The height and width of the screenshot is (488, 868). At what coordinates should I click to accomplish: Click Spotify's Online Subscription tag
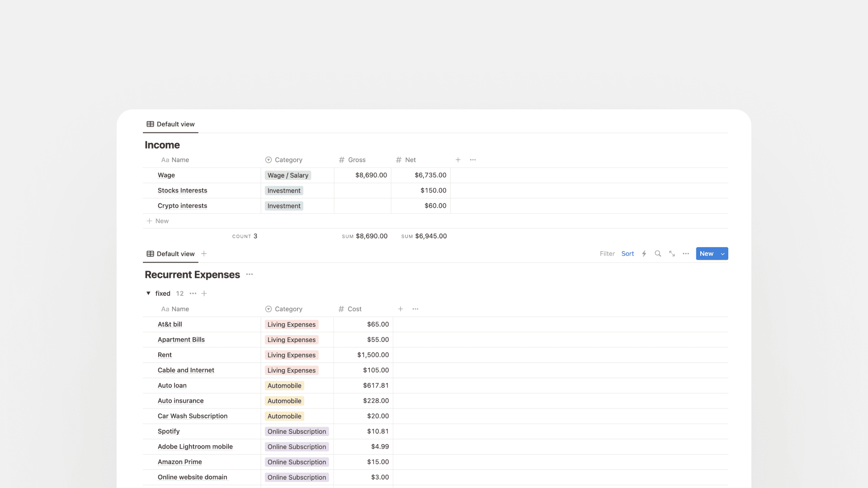pyautogui.click(x=297, y=432)
